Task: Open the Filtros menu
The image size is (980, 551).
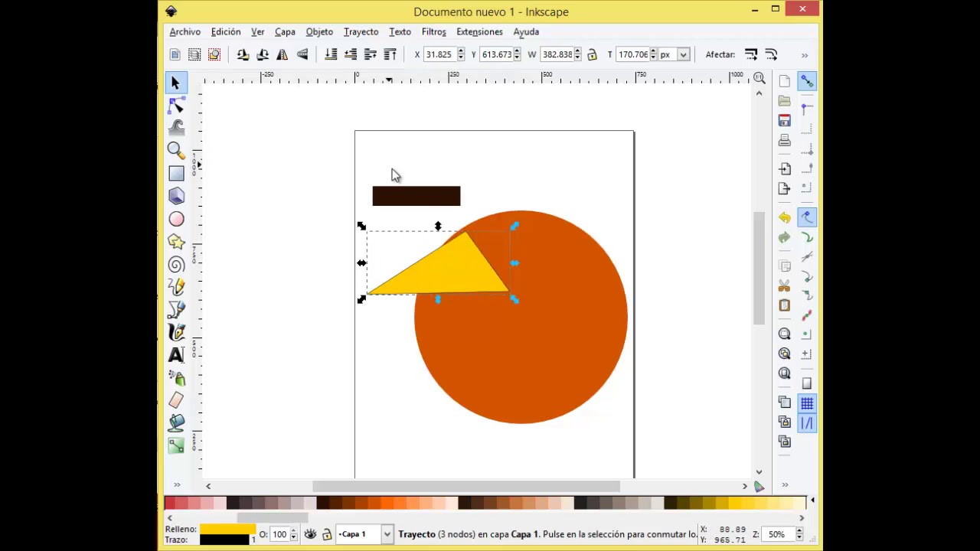Action: 433,32
